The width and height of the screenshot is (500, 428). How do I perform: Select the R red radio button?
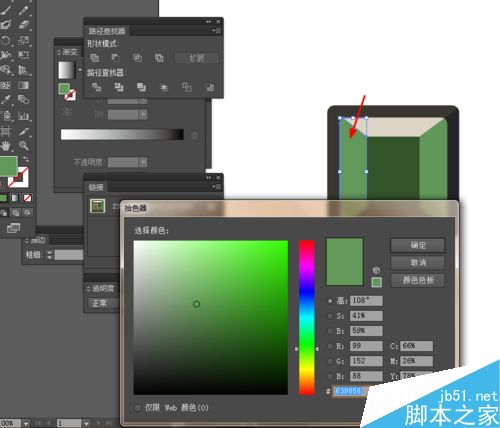pos(330,346)
